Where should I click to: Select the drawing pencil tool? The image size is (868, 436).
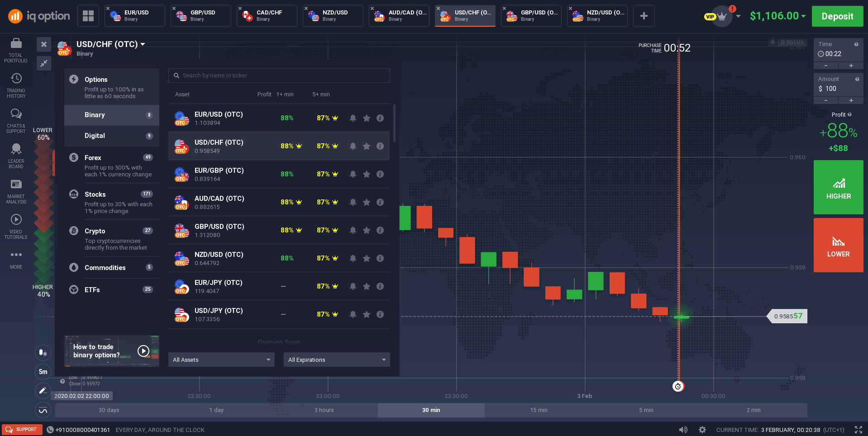point(43,390)
